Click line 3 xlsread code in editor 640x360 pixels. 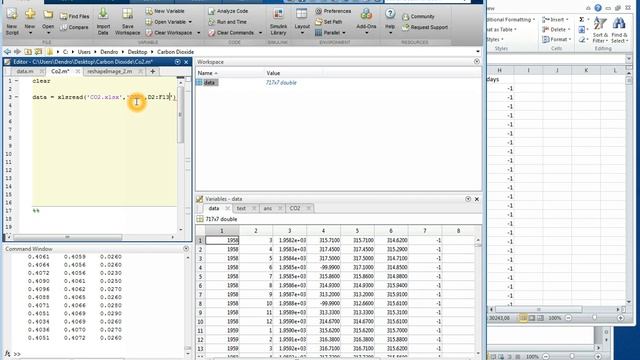pos(104,97)
